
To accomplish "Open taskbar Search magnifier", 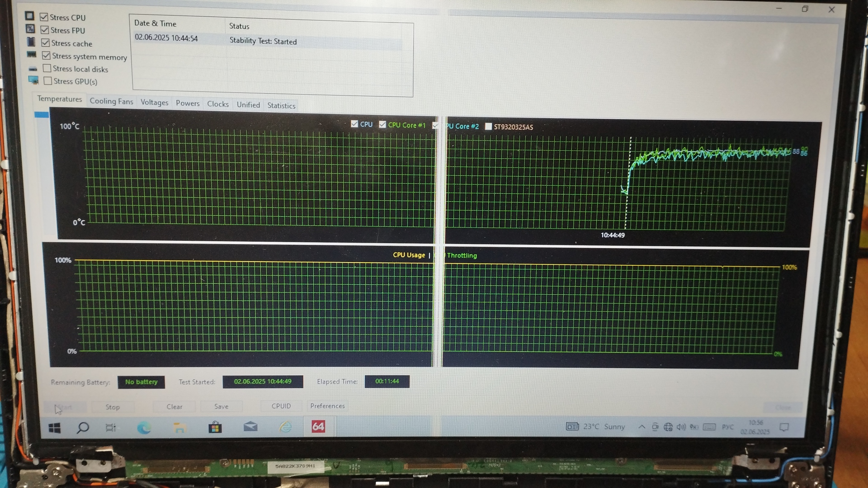I will 83,427.
